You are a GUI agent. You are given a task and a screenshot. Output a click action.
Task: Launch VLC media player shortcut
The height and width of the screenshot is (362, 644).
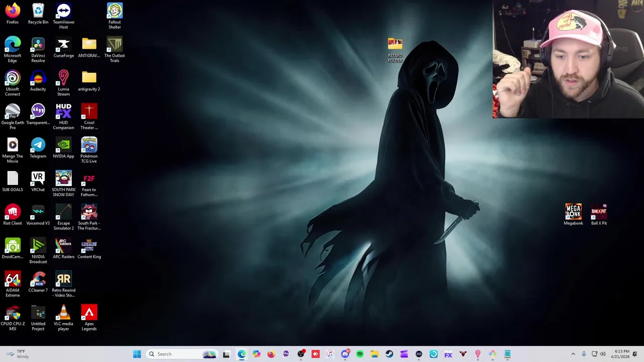click(63, 318)
